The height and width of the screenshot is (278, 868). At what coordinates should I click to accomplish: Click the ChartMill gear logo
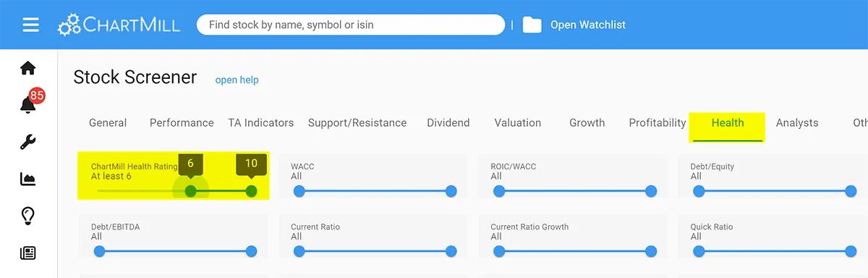[x=69, y=25]
